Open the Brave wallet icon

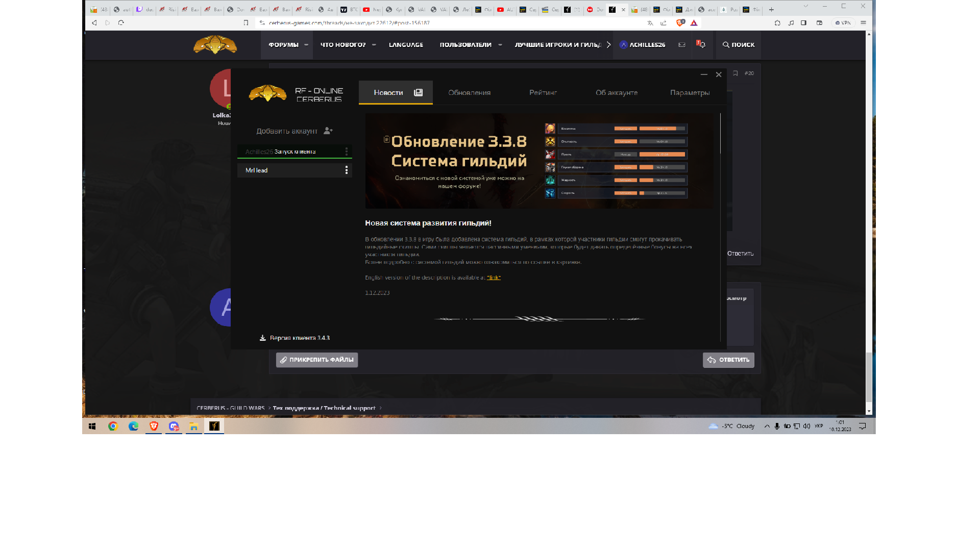(820, 23)
